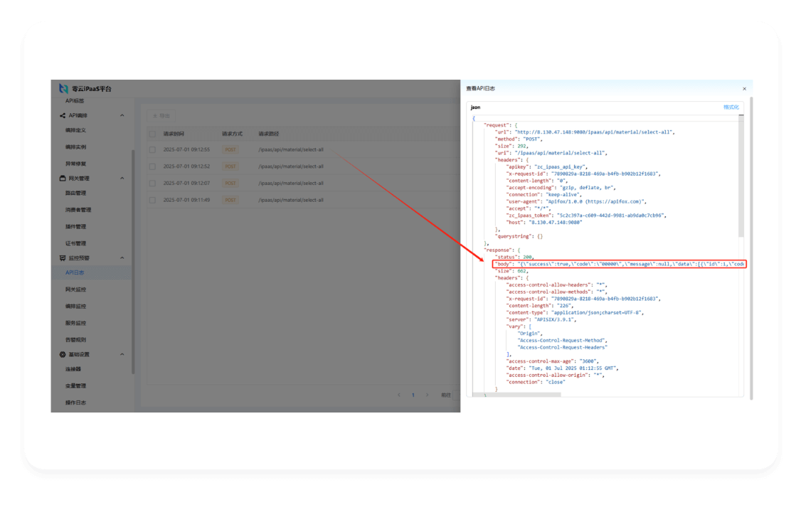This screenshot has height=532, width=801.
Task: Click the highlighted response body line
Action: 619,264
